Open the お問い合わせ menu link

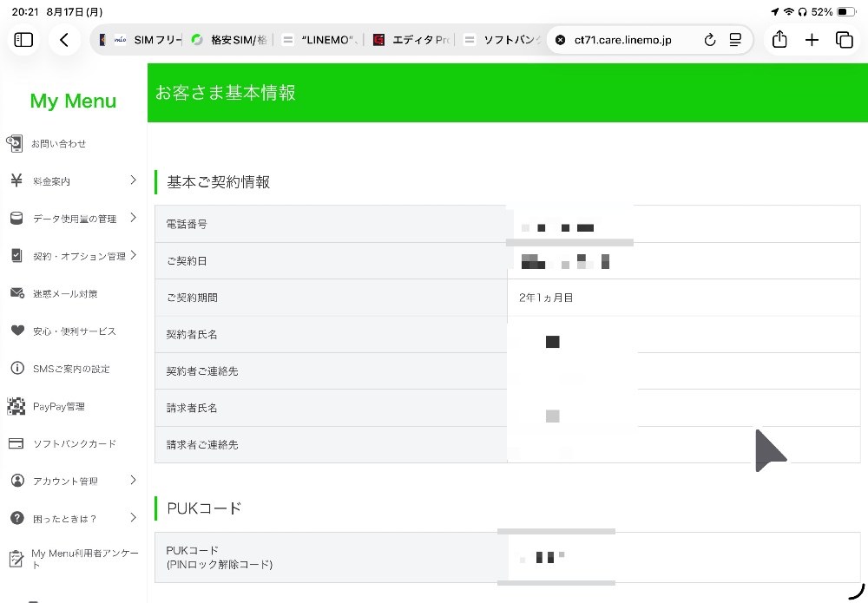coord(59,144)
